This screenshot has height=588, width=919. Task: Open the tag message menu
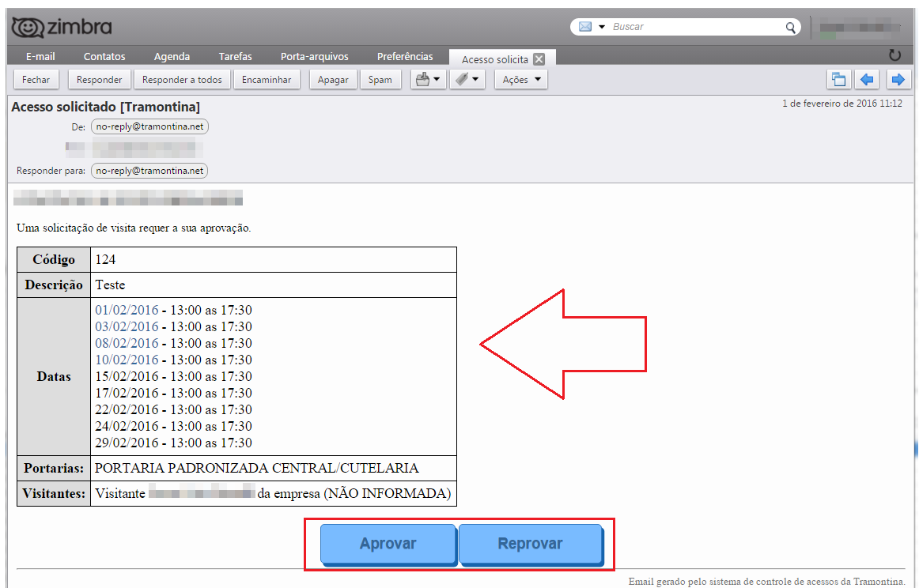(x=467, y=80)
